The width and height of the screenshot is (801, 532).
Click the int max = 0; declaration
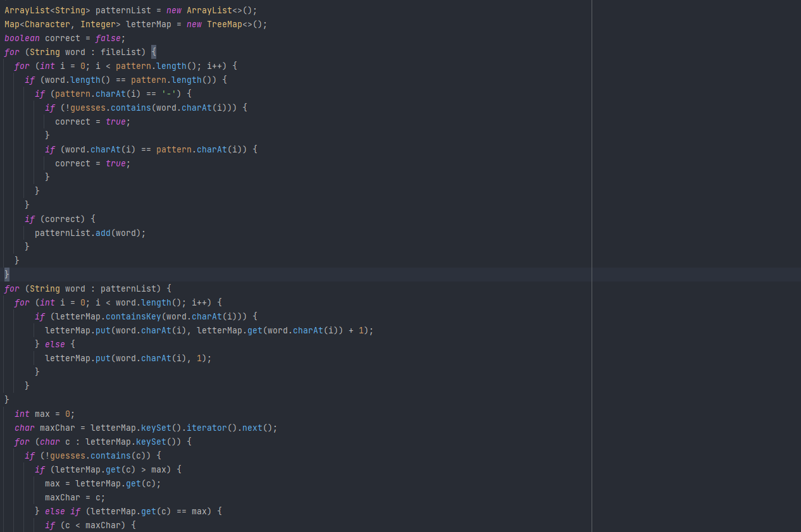pos(45,414)
